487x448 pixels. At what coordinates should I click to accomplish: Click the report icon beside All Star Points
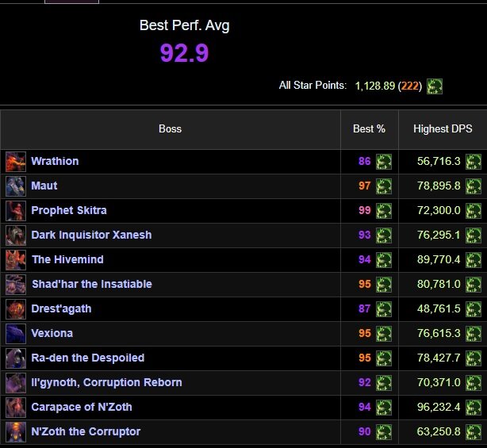[x=435, y=86]
